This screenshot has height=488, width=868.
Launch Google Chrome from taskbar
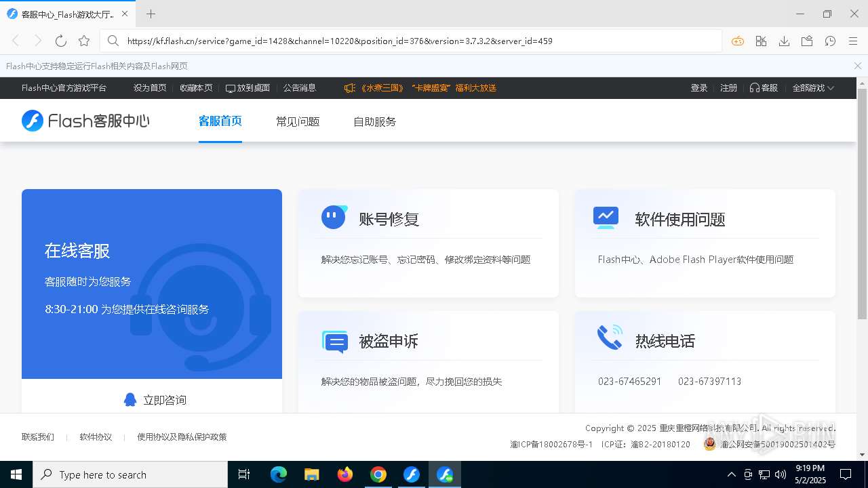coord(378,474)
